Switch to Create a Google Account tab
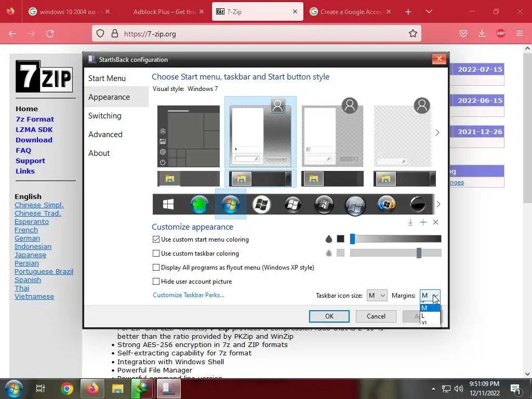 tap(352, 11)
